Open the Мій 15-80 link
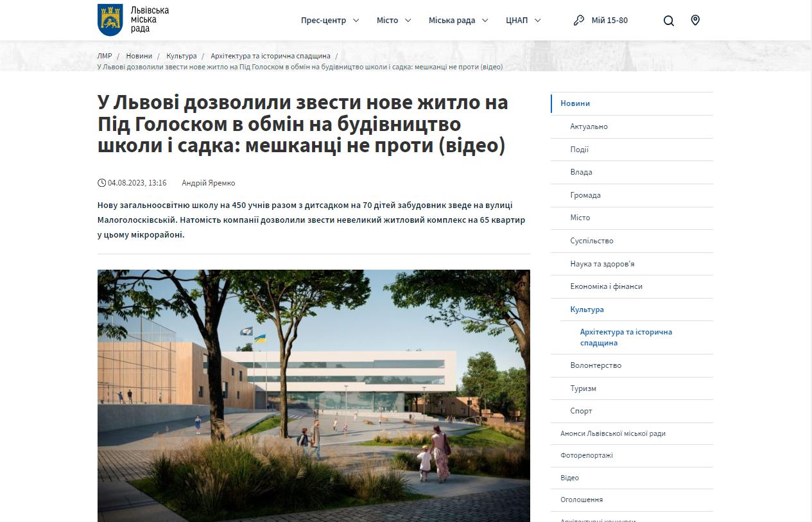 pos(609,21)
